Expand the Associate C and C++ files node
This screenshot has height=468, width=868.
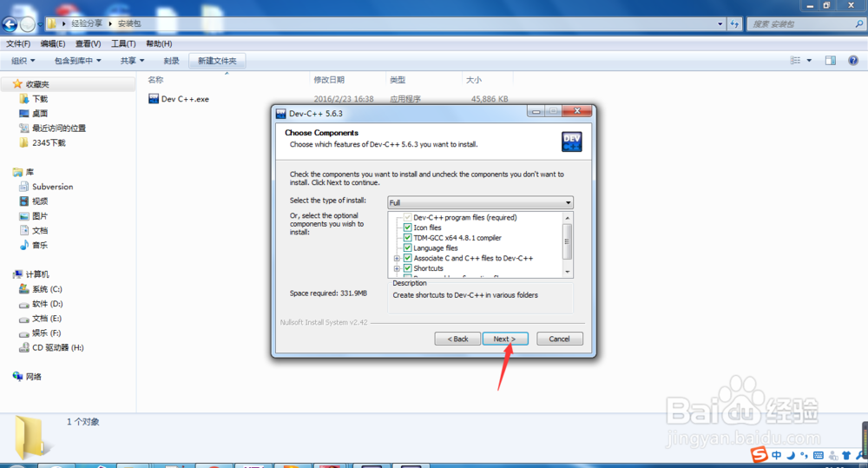pyautogui.click(x=397, y=258)
